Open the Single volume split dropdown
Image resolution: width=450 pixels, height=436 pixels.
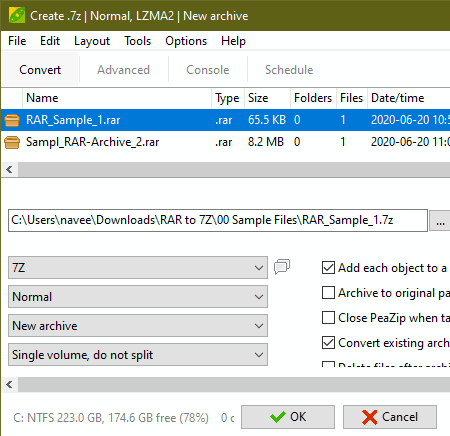click(138, 355)
